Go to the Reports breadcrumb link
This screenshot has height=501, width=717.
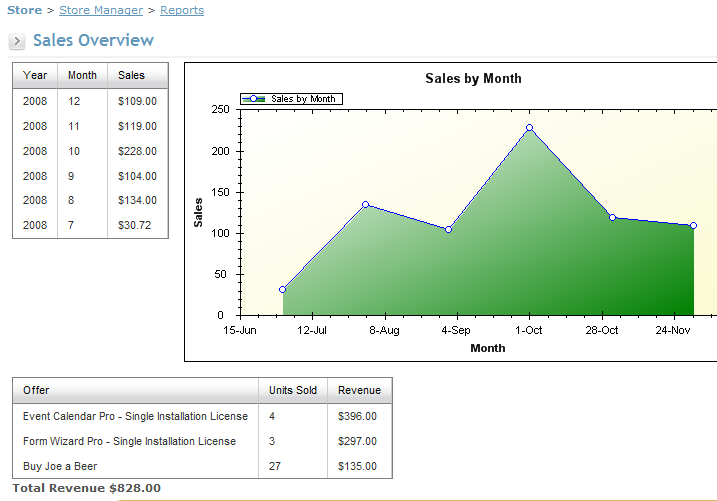tap(181, 10)
